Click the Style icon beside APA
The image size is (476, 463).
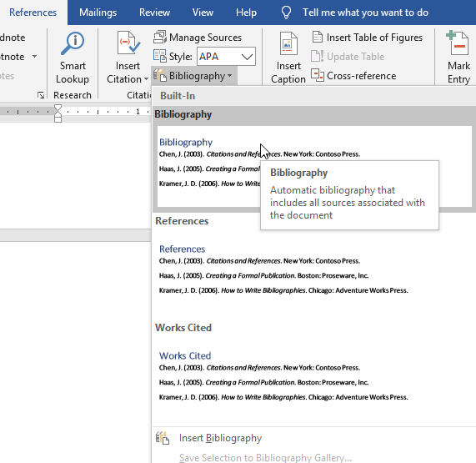tap(160, 56)
